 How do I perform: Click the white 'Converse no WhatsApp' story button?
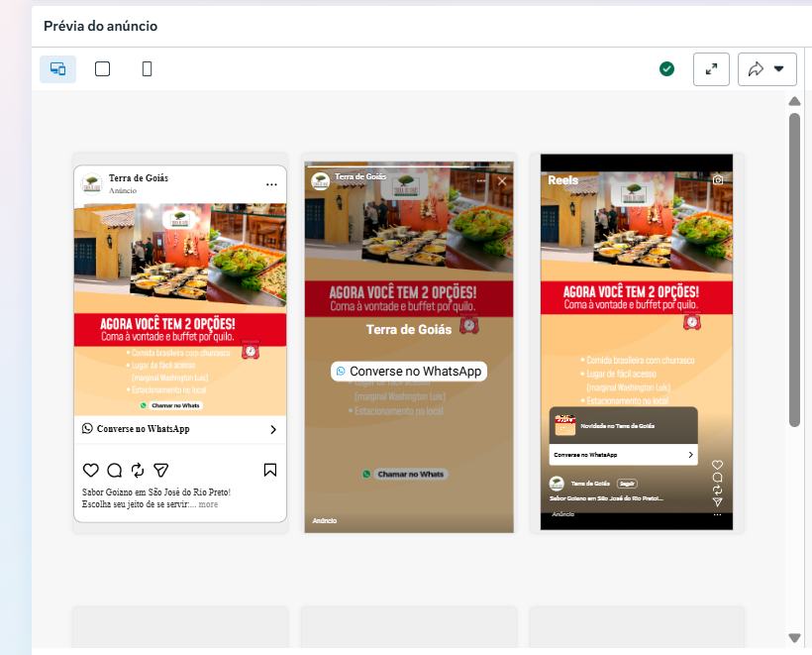409,371
